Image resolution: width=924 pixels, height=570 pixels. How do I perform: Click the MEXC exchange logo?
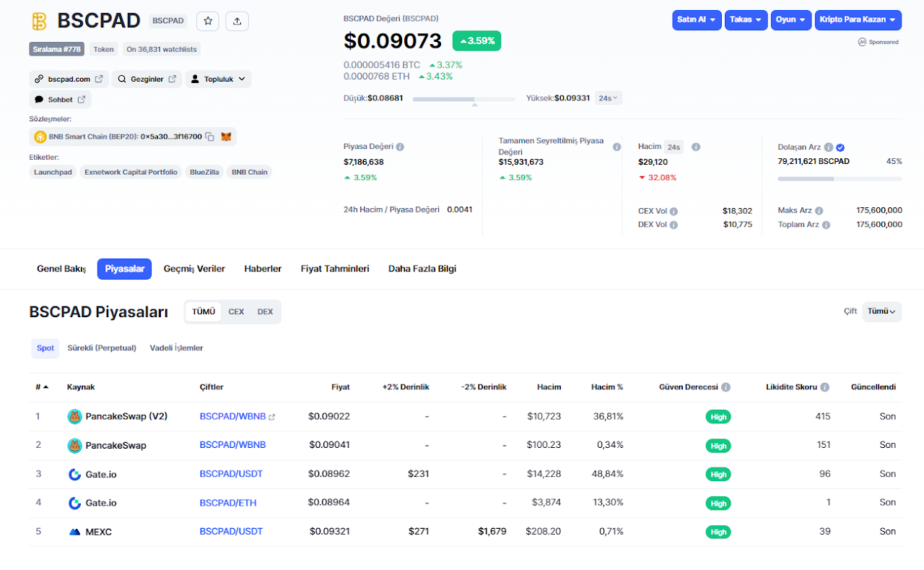coord(74,532)
